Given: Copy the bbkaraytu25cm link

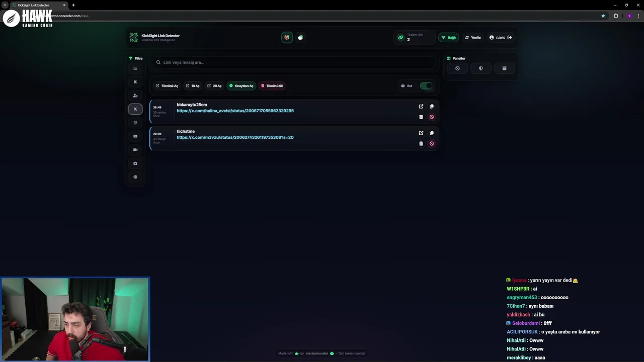Looking at the screenshot, I should [432, 107].
